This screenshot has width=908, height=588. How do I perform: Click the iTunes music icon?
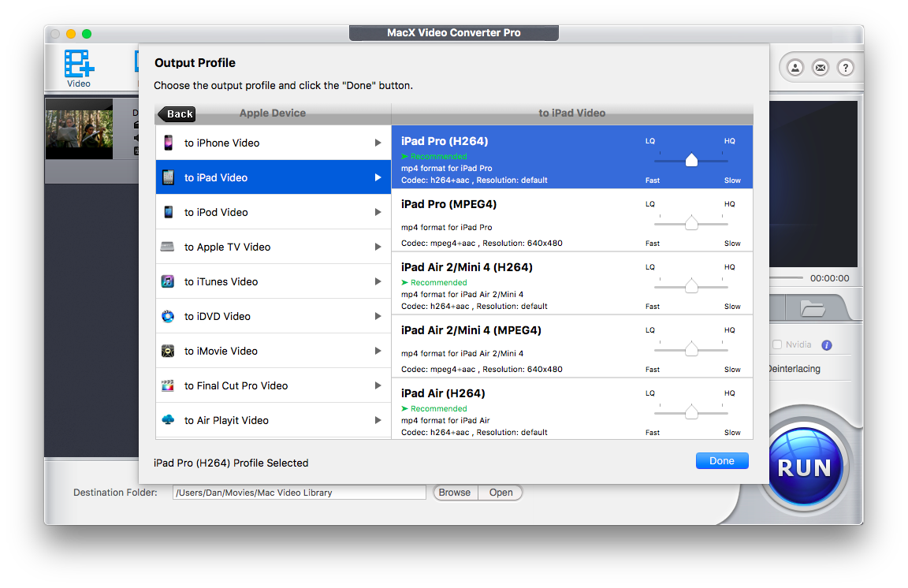[168, 281]
